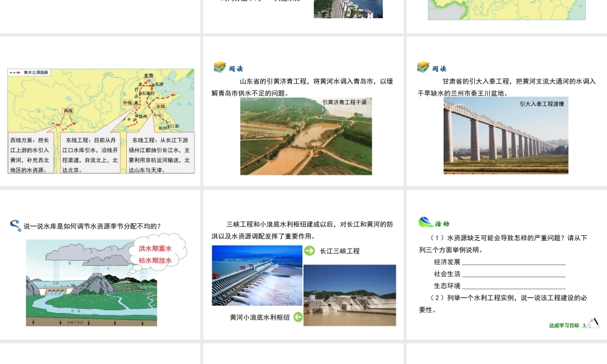607x364 pixels.
Task: Click the 引黄济青工程干渠 photo
Action: click(306, 136)
